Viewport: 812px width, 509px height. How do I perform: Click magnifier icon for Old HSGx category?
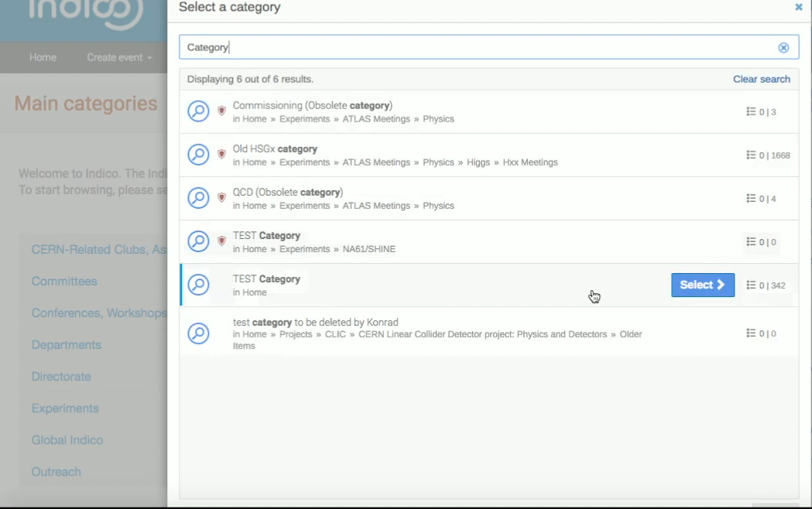[x=198, y=155]
